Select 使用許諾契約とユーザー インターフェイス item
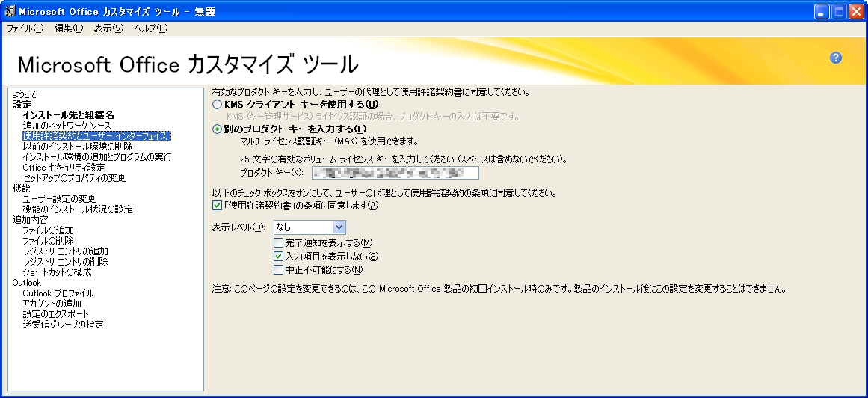Screen dimensions: 868x398 point(96,136)
